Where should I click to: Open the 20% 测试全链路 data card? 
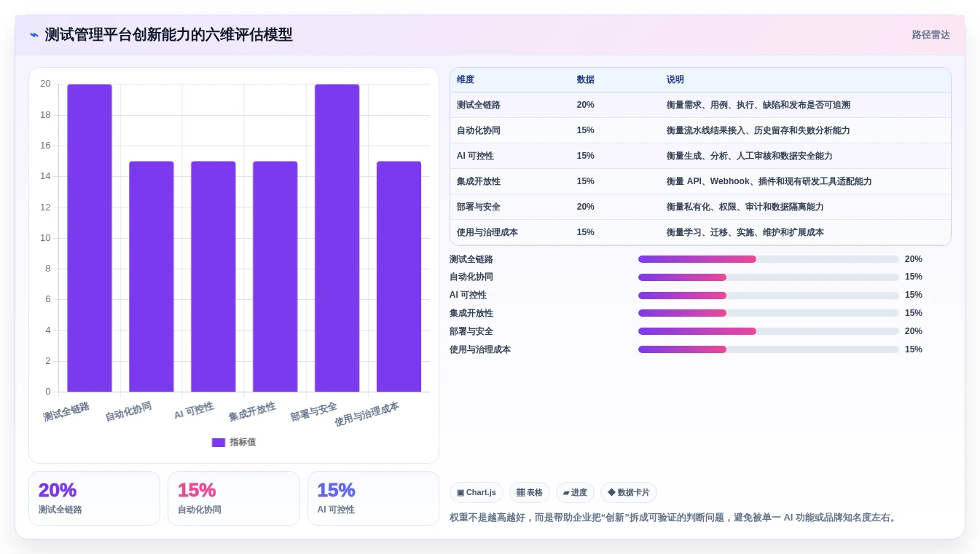pos(94,498)
